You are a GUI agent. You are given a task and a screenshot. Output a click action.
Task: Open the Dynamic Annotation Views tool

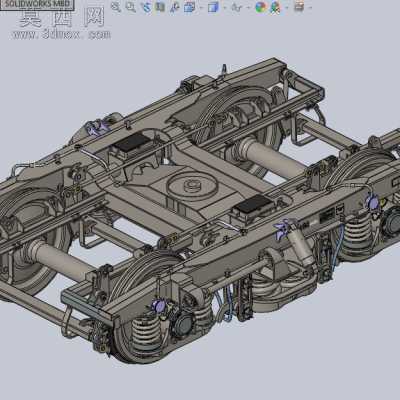(x=175, y=7)
